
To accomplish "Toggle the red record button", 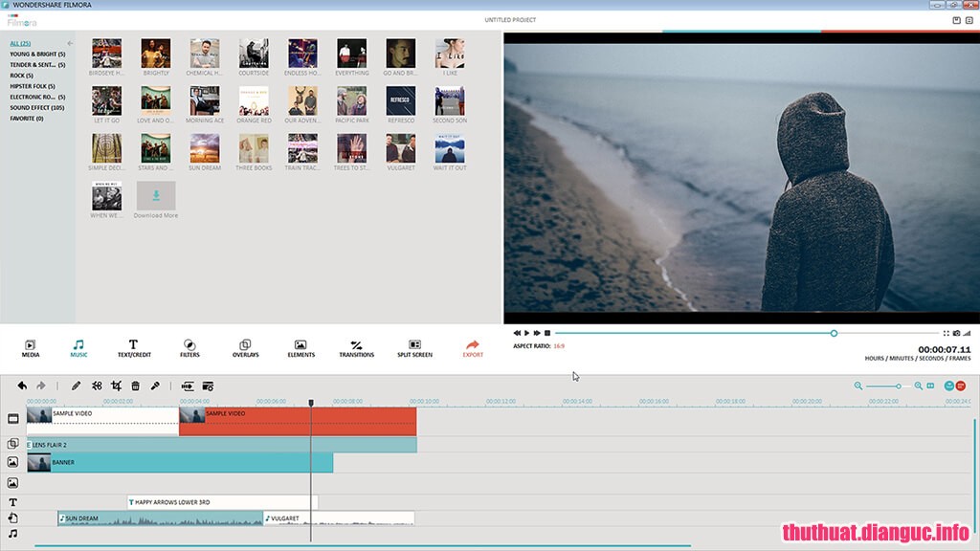I will [960, 386].
